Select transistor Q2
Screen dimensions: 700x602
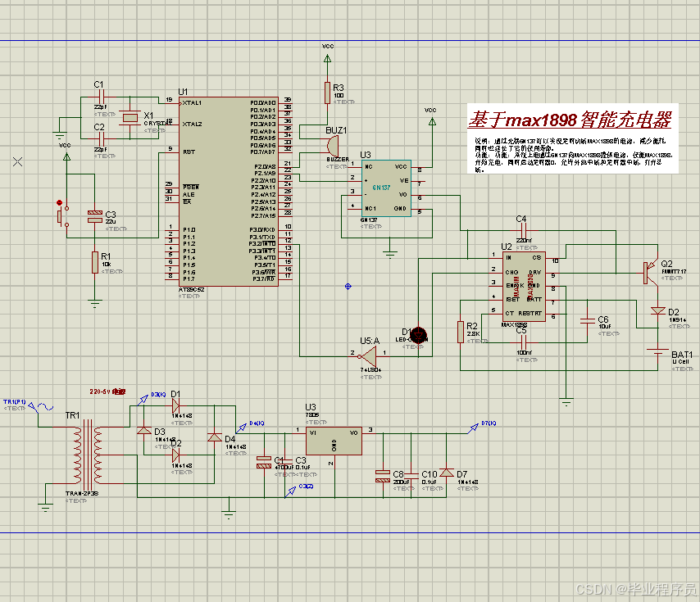point(651,272)
